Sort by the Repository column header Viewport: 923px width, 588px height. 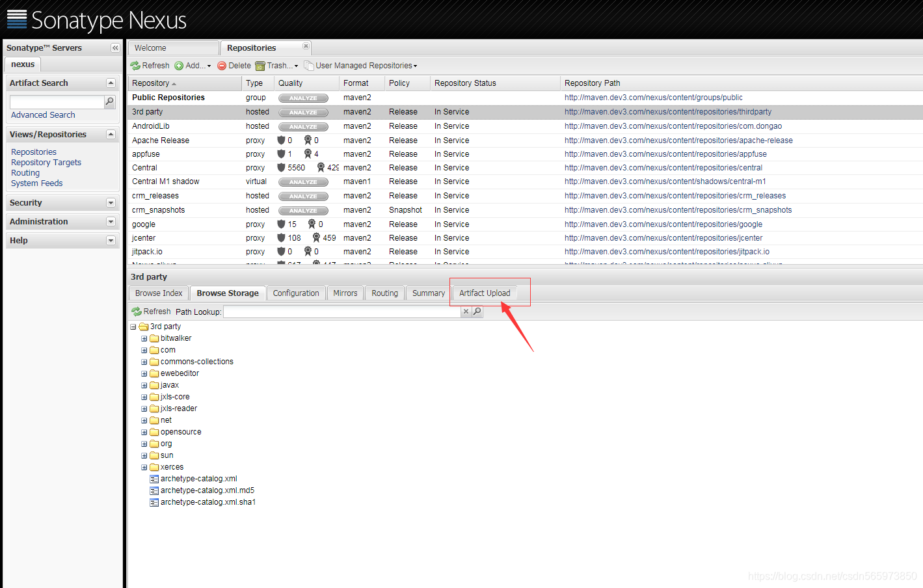click(x=185, y=83)
